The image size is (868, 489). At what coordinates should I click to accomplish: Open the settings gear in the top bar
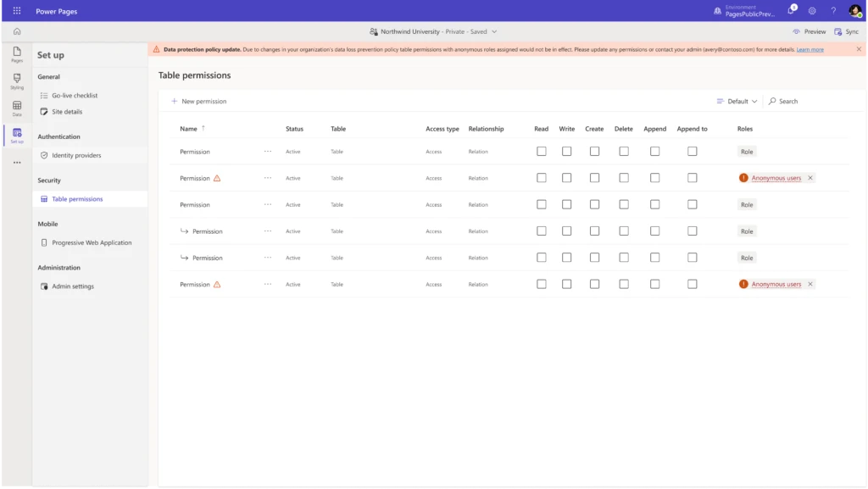tap(811, 11)
